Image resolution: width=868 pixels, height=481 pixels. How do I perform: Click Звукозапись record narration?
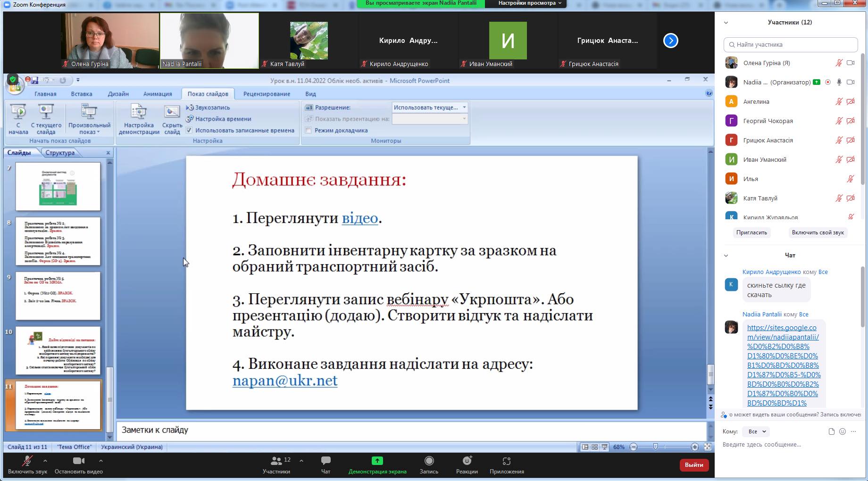[208, 108]
